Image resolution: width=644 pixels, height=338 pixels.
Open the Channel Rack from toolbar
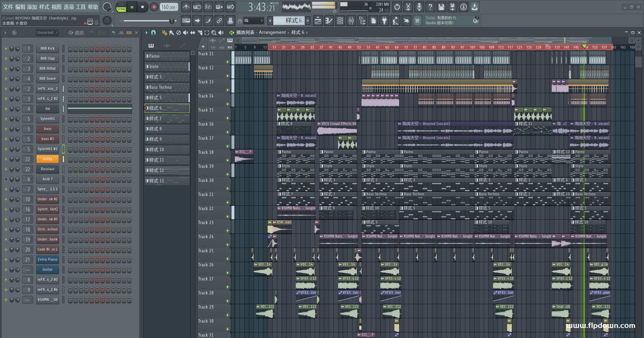click(340, 21)
